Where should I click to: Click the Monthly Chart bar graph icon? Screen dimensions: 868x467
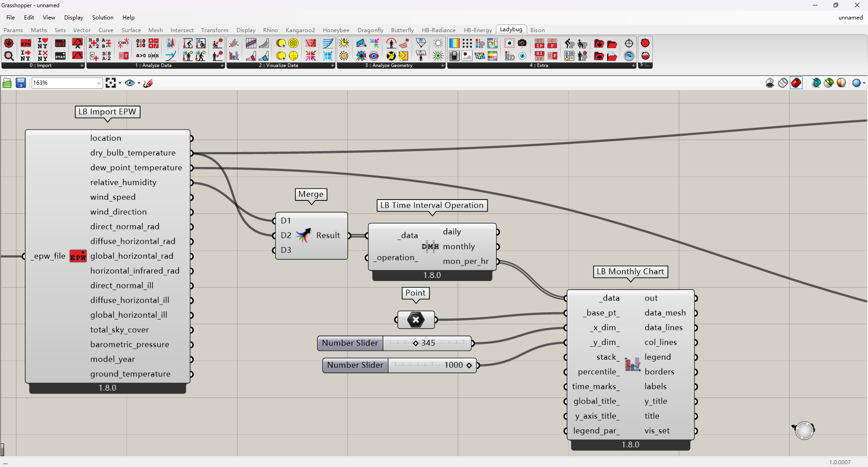pos(632,364)
